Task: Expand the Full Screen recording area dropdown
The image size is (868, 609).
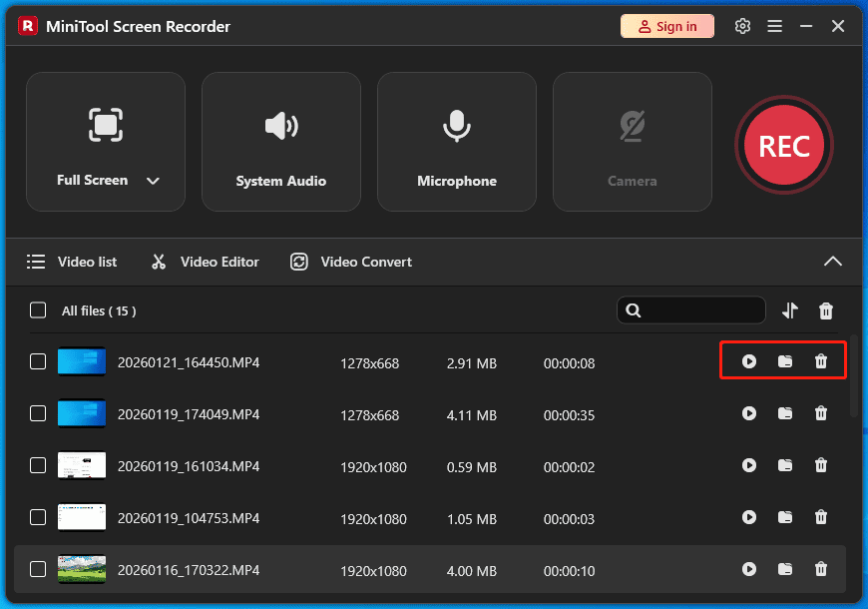Action: [152, 181]
